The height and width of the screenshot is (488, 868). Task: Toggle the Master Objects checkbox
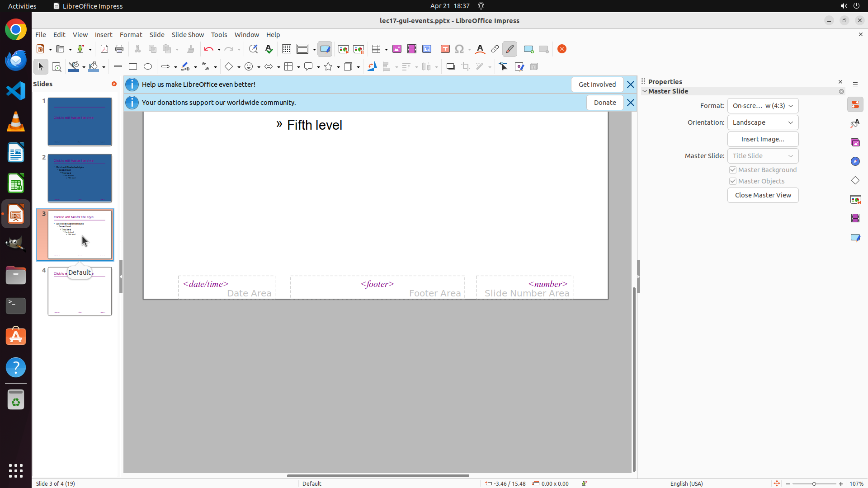tap(733, 181)
